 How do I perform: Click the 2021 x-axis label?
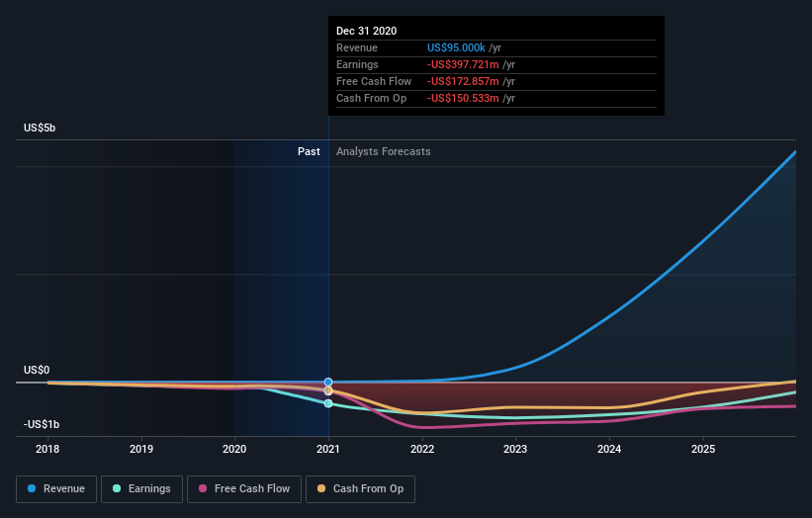click(328, 449)
